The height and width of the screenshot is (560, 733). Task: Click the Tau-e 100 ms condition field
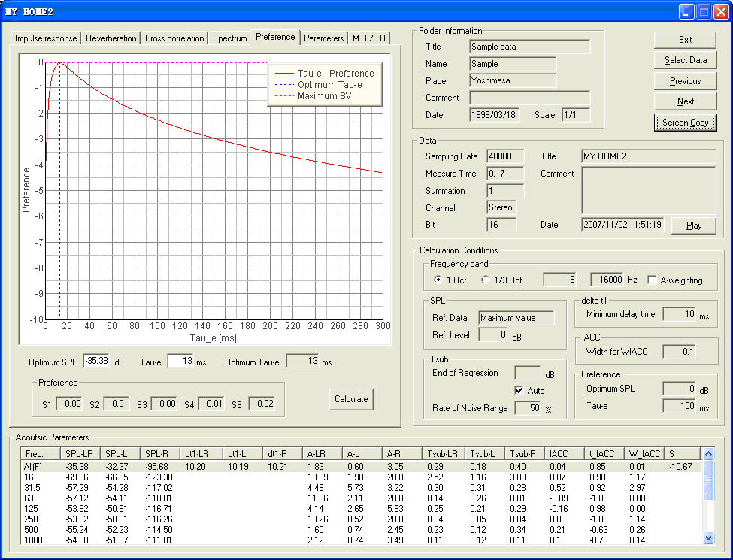680,406
